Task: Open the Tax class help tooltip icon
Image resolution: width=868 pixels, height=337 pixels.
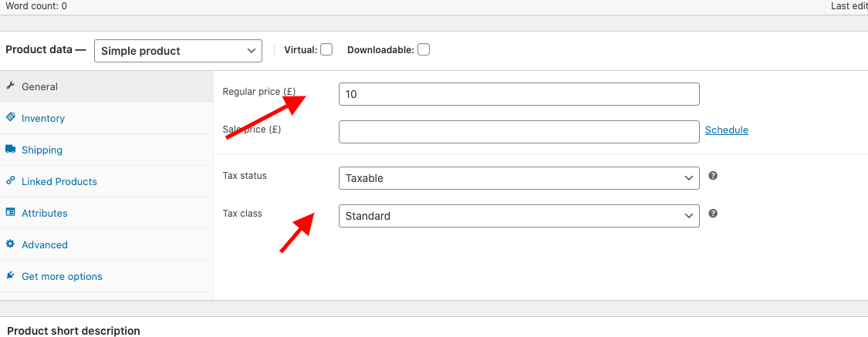Action: tap(713, 214)
